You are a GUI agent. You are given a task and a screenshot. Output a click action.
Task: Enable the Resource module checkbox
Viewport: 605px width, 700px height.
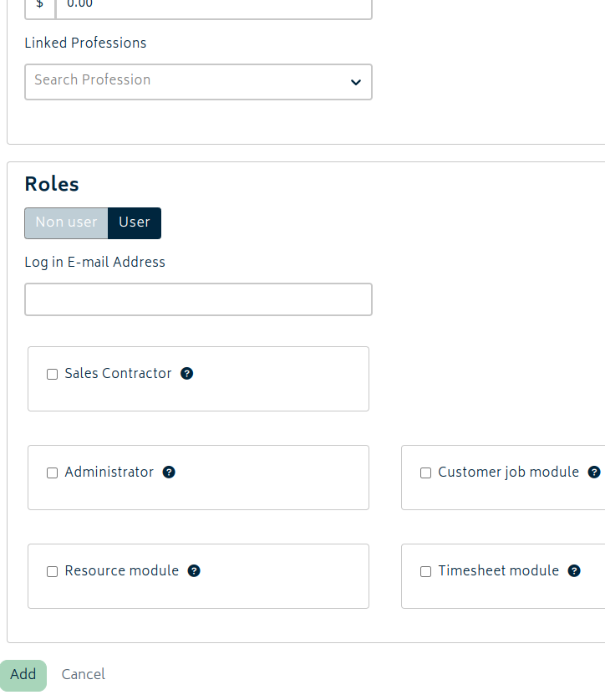click(x=52, y=572)
